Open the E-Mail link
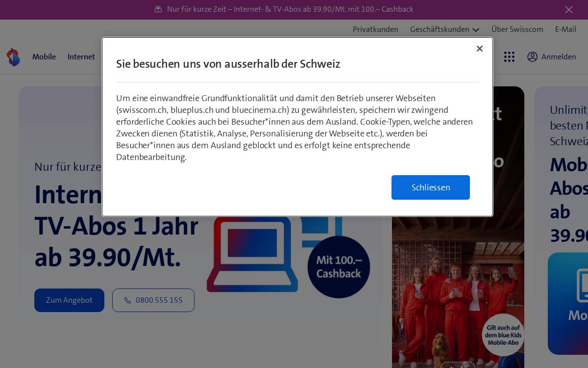The image size is (588, 368). pyautogui.click(x=565, y=29)
